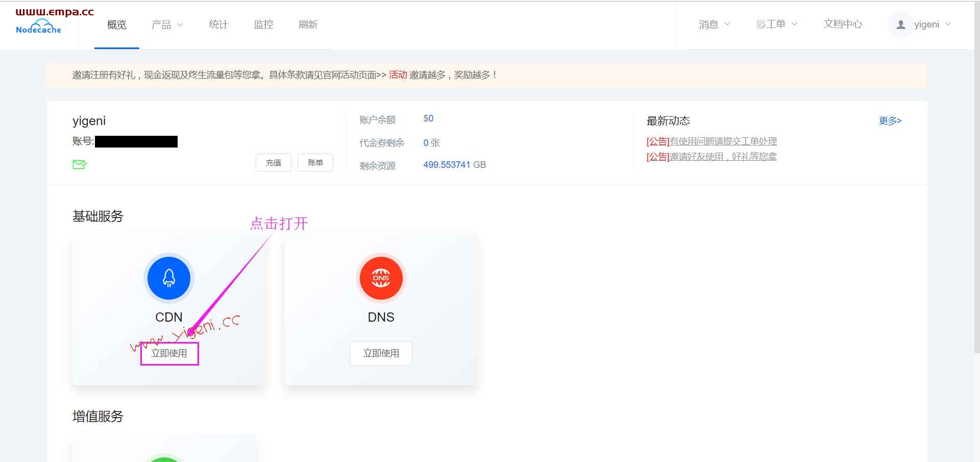Open the 文档中心 documentation center
The width and height of the screenshot is (980, 462).
tap(843, 24)
